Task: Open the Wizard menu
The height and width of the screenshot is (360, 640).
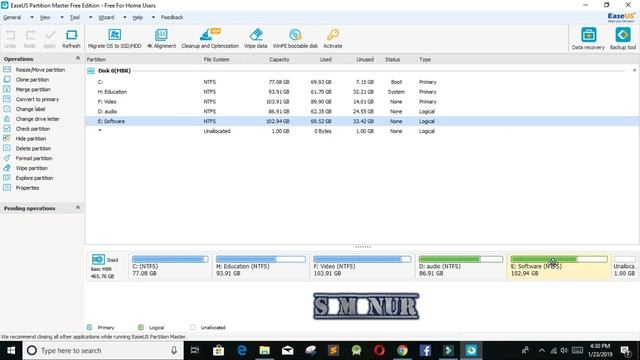Action: pos(106,18)
